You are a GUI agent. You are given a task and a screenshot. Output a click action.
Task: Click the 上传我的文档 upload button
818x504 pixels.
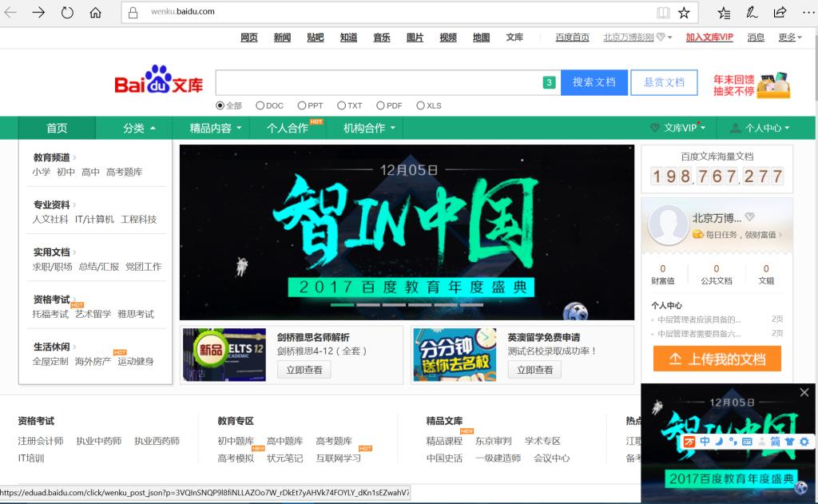click(717, 359)
